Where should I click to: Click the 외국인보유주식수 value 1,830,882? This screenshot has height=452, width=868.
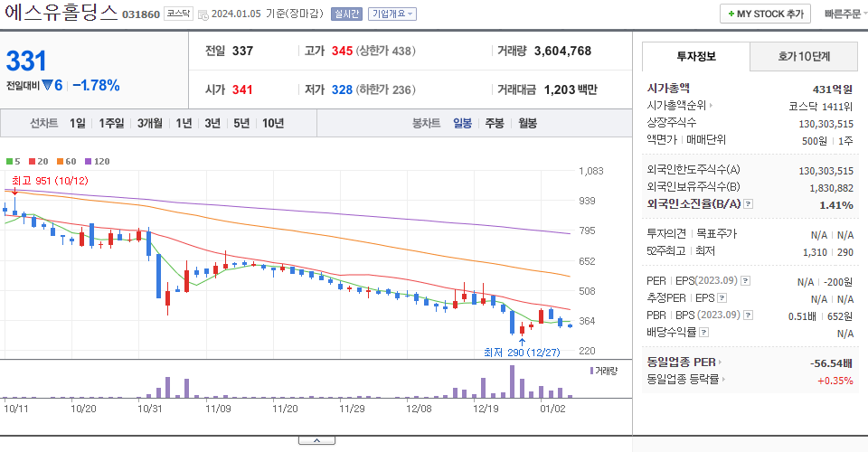click(832, 188)
